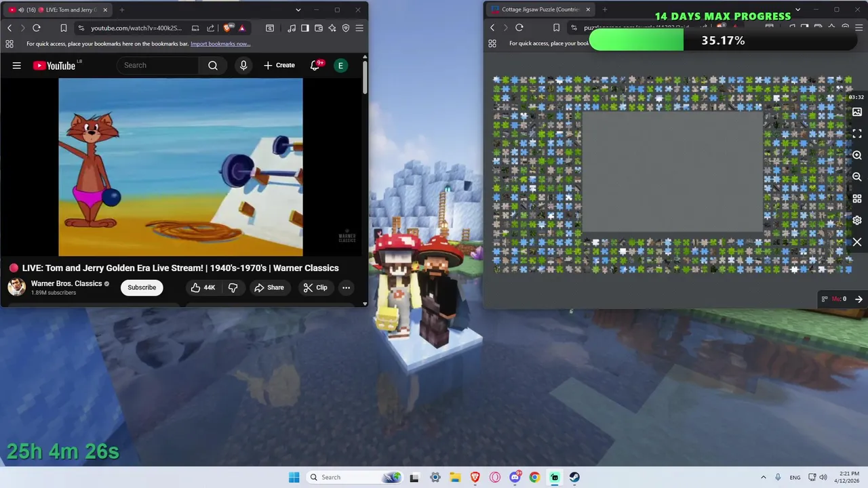Click the Tom and Jerry video player
The image size is (868, 488).
click(180, 167)
